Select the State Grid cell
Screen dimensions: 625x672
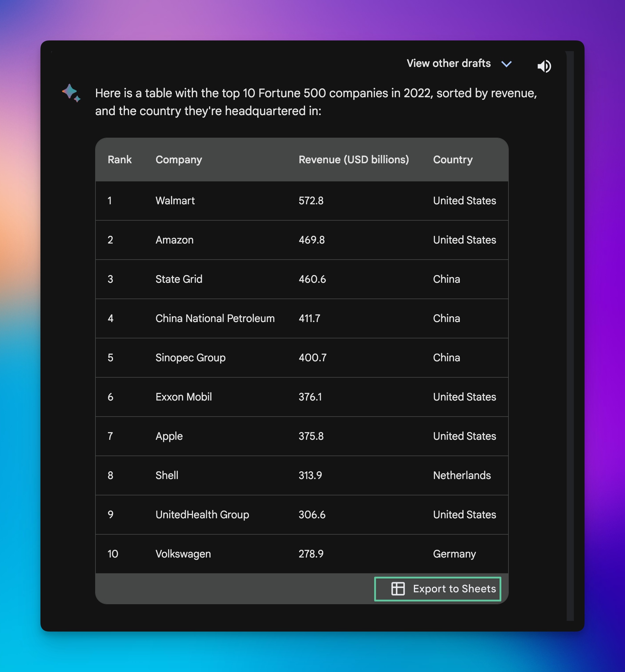click(x=179, y=279)
